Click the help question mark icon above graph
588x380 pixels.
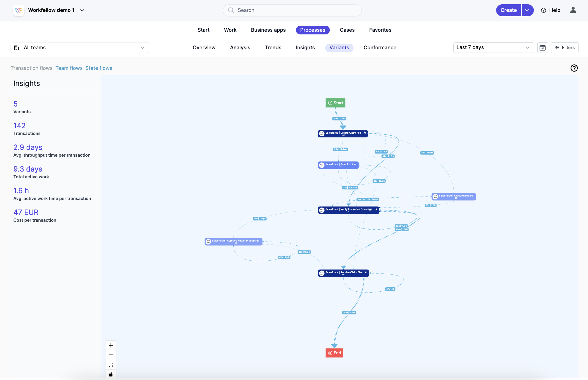click(574, 68)
